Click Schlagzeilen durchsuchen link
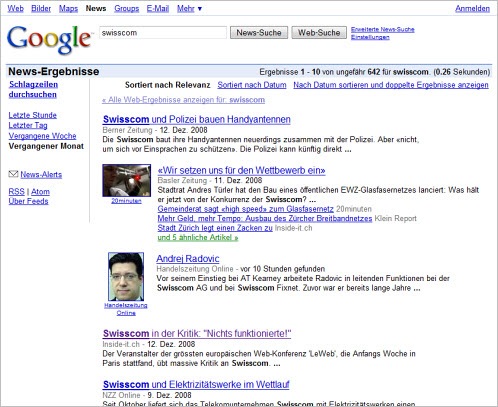This screenshot has width=498, height=407. pyautogui.click(x=33, y=89)
